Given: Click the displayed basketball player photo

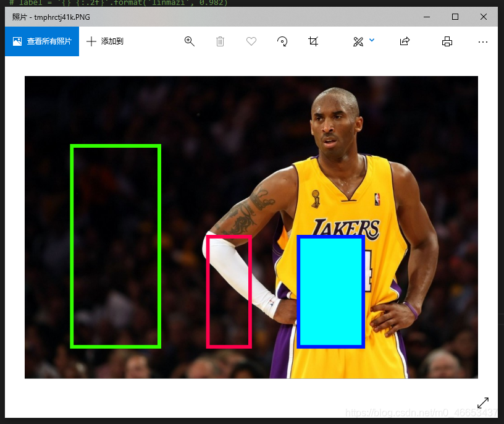Looking at the screenshot, I should pos(251,227).
